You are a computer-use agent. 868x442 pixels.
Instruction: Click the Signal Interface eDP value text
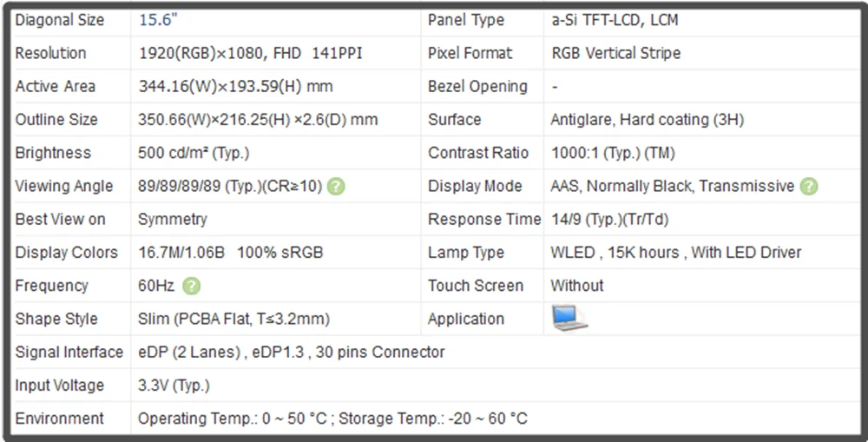click(291, 353)
